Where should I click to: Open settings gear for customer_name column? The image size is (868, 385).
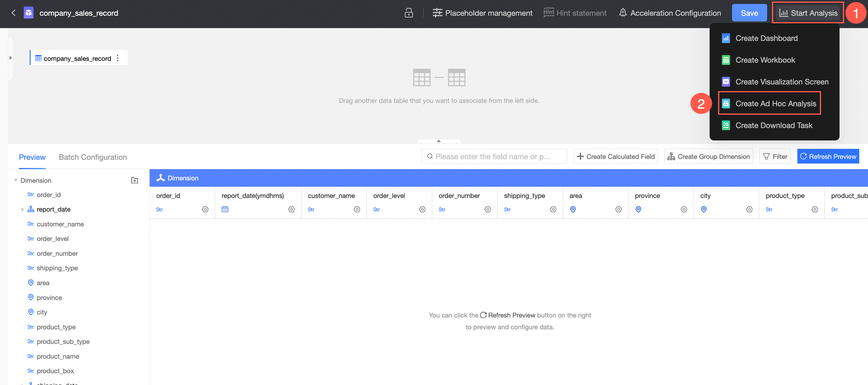pos(356,209)
